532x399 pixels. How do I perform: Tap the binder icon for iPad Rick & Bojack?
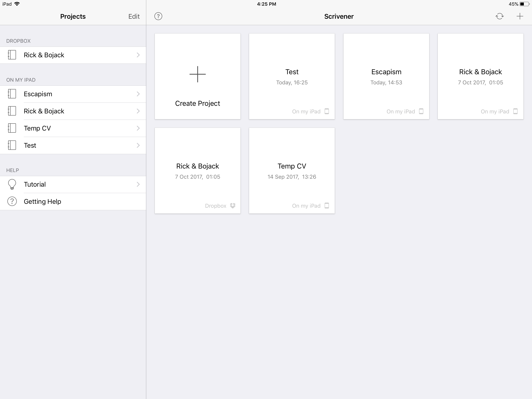pos(12,111)
